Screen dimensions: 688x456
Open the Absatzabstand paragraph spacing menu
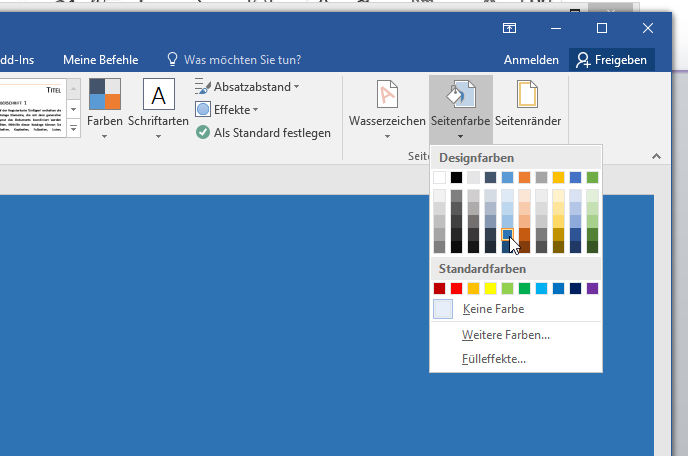(247, 87)
